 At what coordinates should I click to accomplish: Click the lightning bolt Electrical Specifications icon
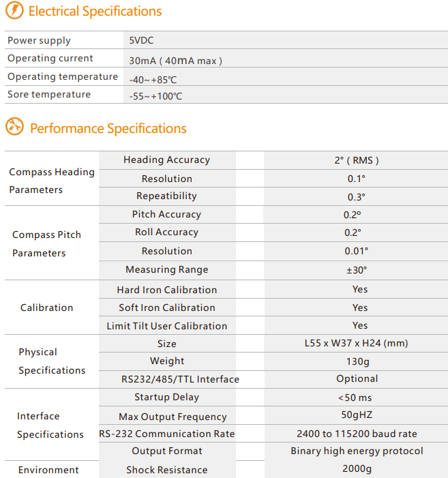(14, 10)
